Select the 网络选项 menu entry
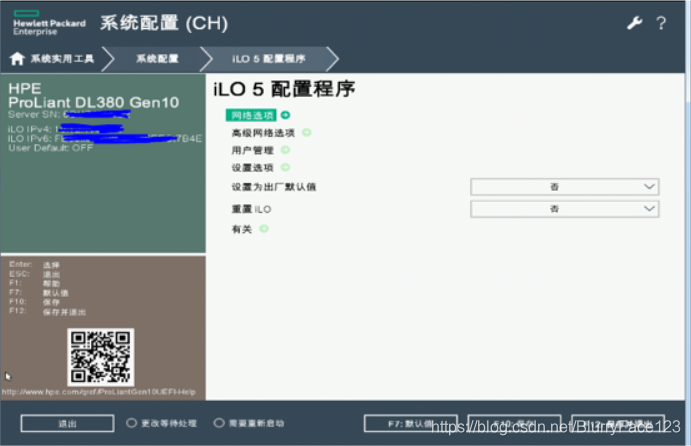Image resolution: width=691 pixels, height=446 pixels. tap(251, 115)
